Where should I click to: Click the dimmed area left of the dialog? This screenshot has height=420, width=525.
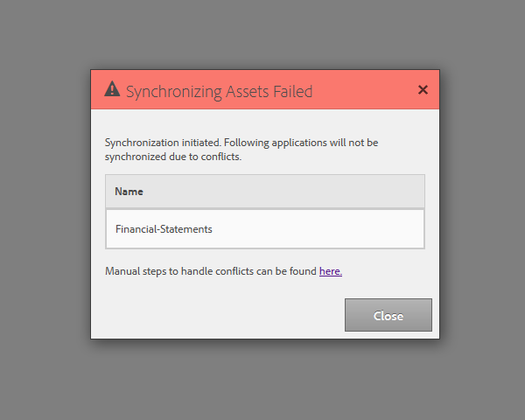(x=44, y=210)
